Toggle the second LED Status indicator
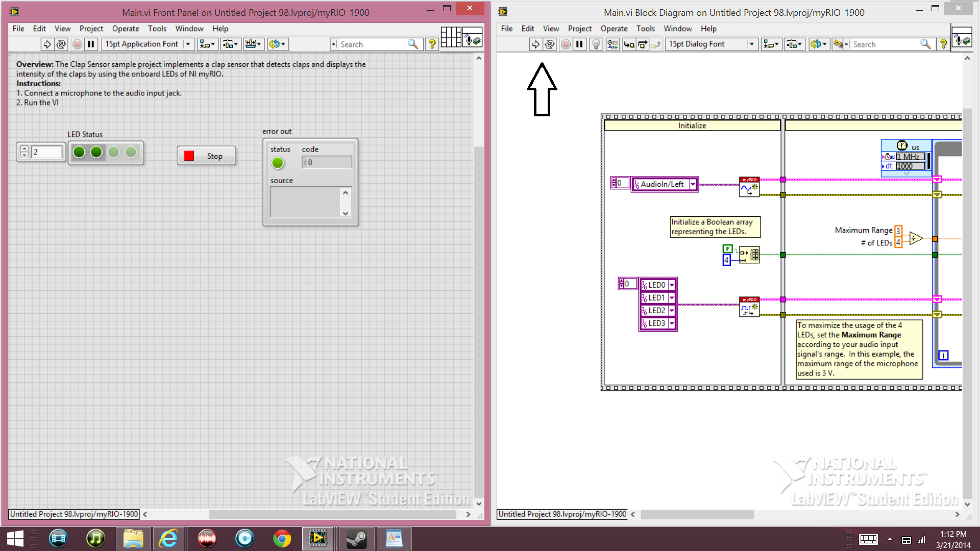 (x=96, y=152)
